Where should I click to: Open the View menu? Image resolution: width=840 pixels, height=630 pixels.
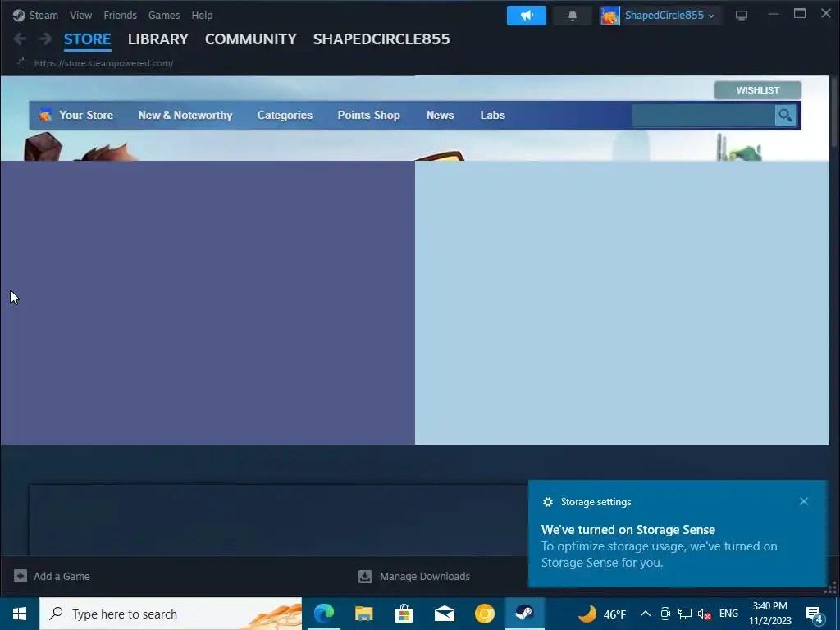80,15
